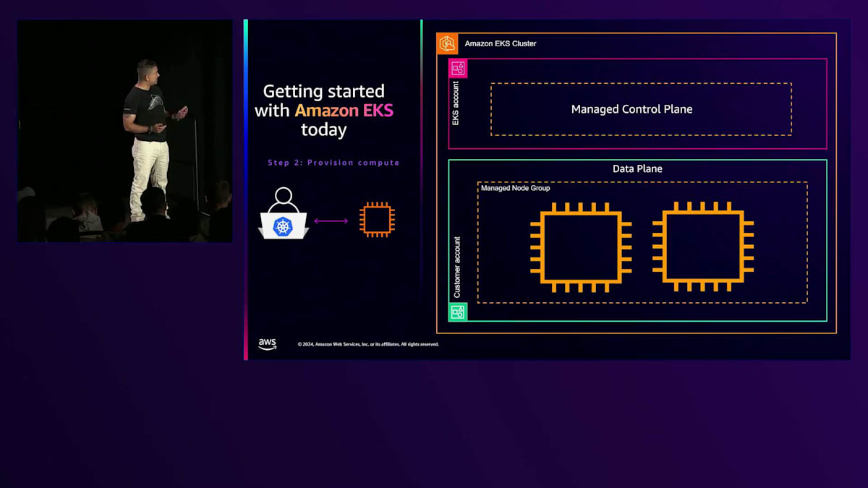Screen dimensions: 868x488
Task: Click the 2024 Amazon Web Services copyright text
Action: 368,344
